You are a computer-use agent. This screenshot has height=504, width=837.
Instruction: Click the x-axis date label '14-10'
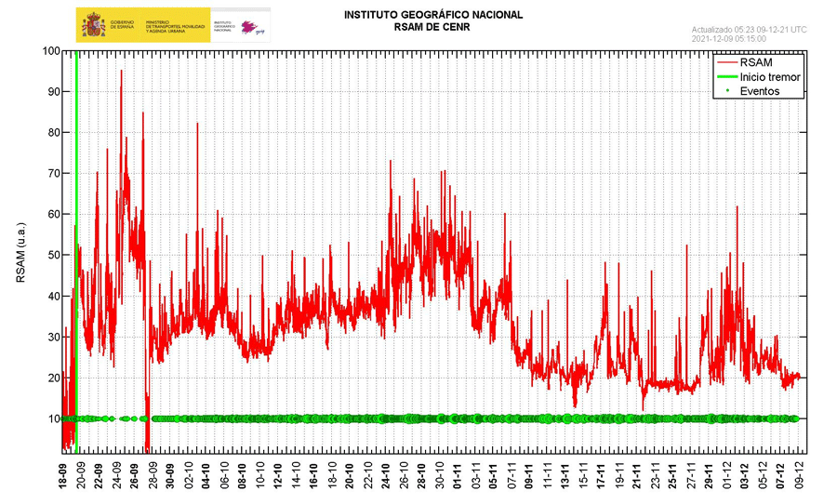[x=296, y=476]
